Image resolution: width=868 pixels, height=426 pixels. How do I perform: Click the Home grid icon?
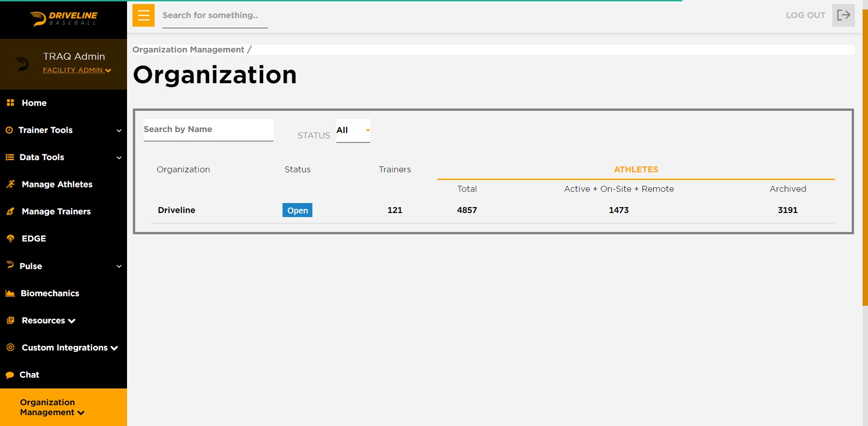10,103
